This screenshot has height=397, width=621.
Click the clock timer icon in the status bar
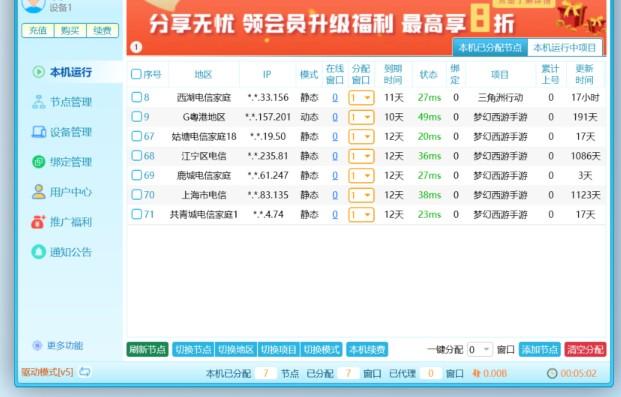[x=552, y=373]
